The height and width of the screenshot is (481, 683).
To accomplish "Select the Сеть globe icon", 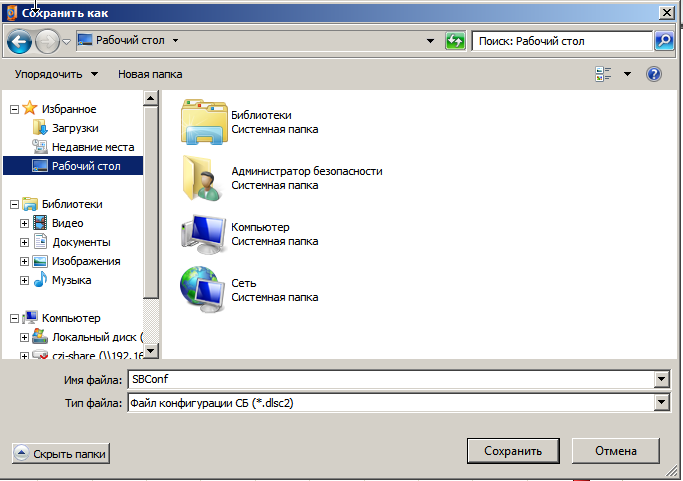I will [x=202, y=289].
